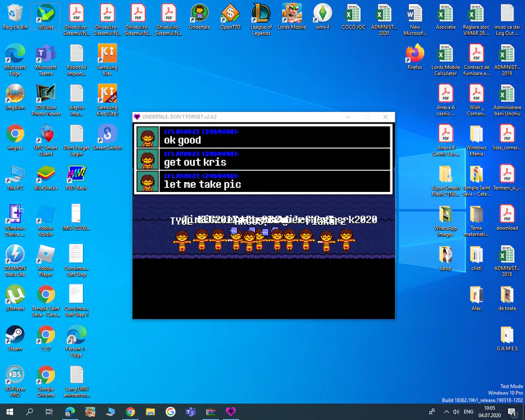Open the GAMES folder on desktop
The image size is (525, 420).
pos(508,338)
